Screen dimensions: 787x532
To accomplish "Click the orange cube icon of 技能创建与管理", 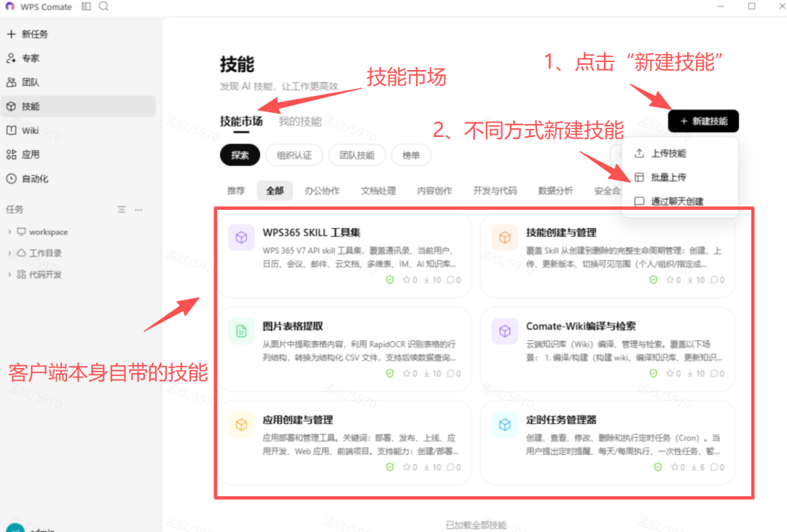I will [x=505, y=237].
